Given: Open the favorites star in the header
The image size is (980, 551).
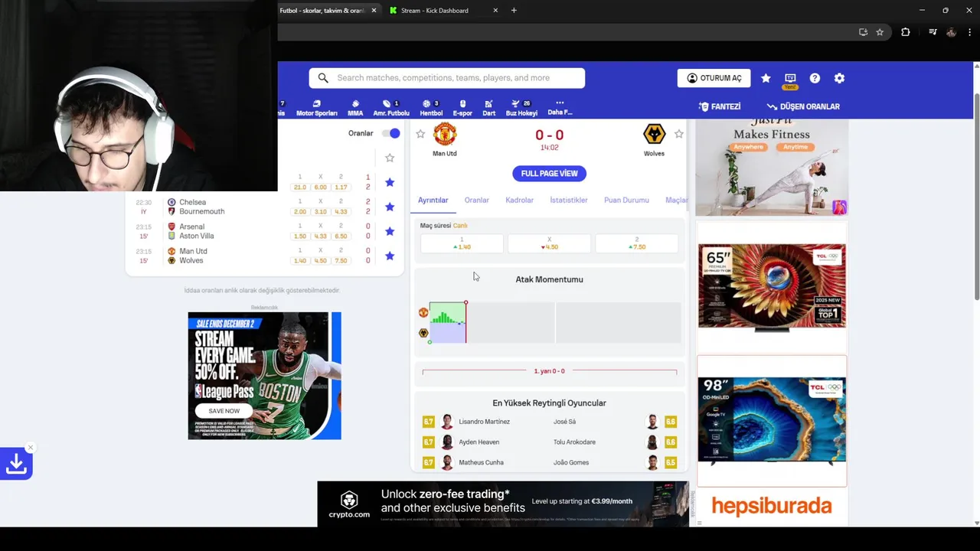Looking at the screenshot, I should (x=766, y=78).
